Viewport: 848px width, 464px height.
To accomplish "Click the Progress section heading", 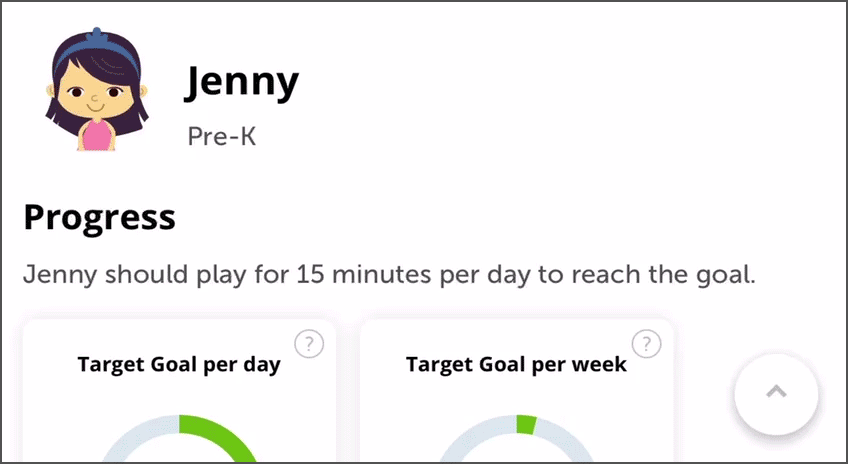I will pos(100,218).
